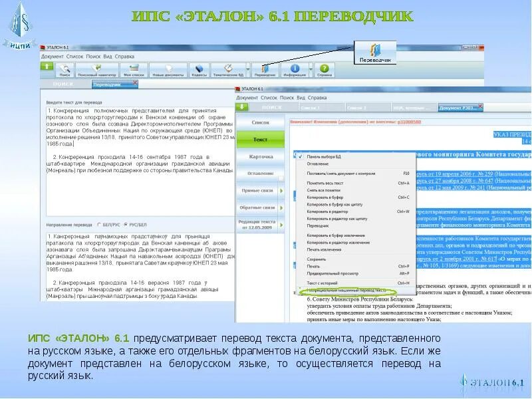The image size is (532, 399).
Task: Expand Обратные связи arrow
Action: [281, 207]
